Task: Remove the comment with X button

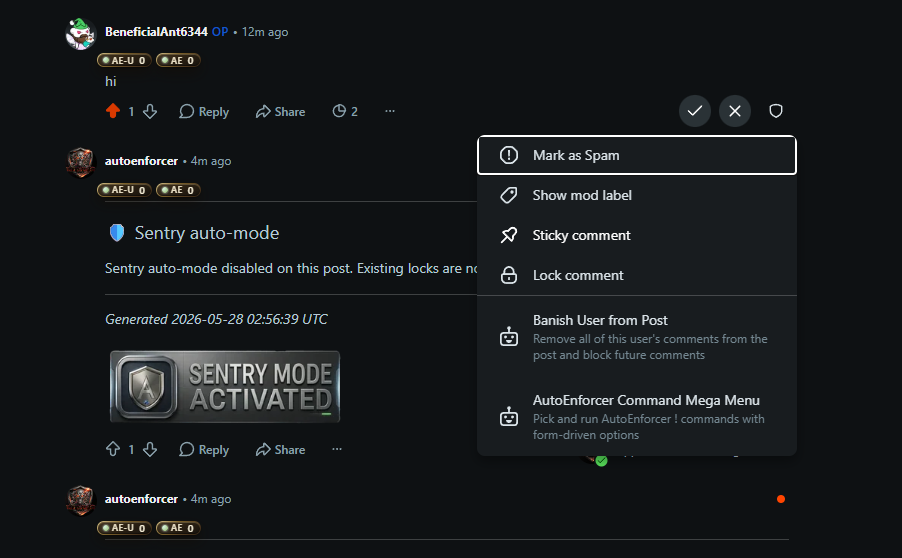Action: [x=735, y=111]
